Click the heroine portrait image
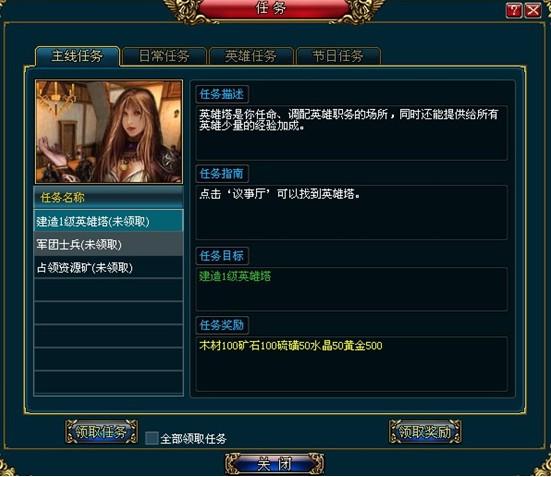This screenshot has height=477, width=551. click(x=109, y=132)
